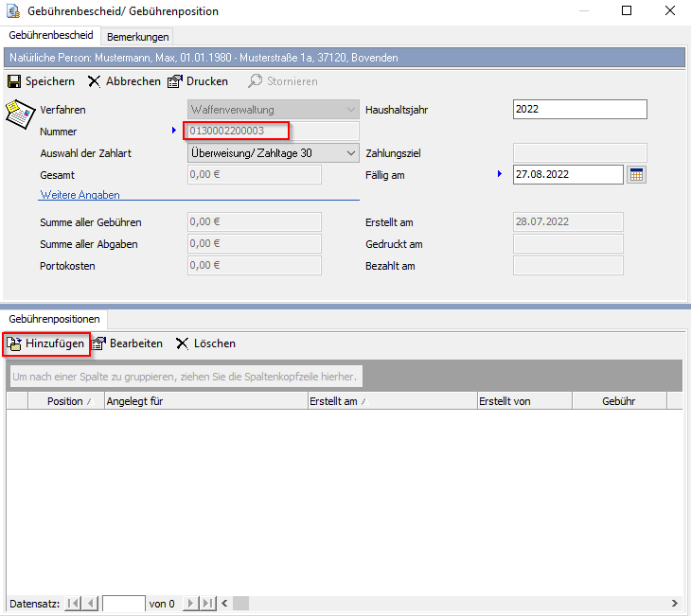Jump to the first record
The height and width of the screenshot is (616, 691).
tap(72, 603)
